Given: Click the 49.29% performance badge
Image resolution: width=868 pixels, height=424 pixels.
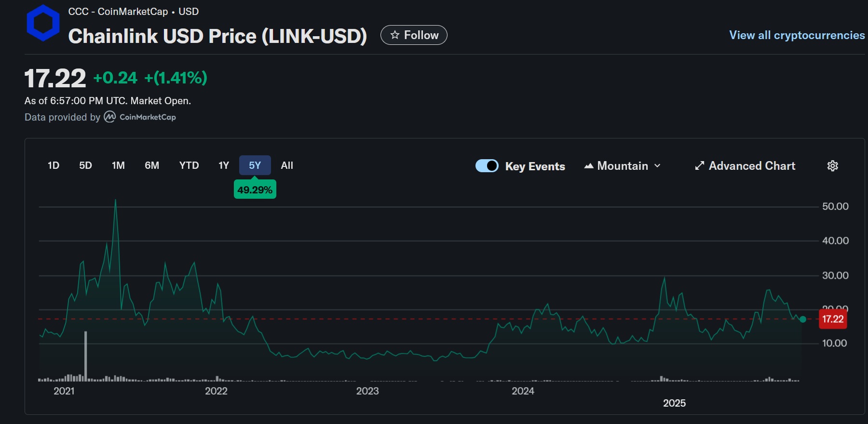Looking at the screenshot, I should point(255,190).
